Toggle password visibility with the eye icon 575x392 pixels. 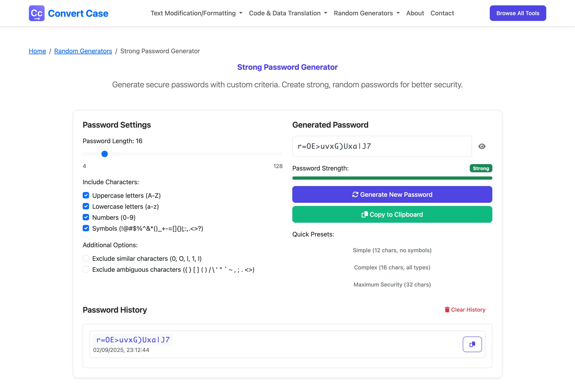(482, 146)
